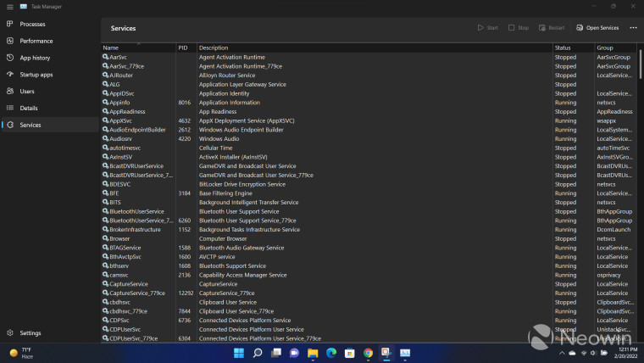Image resolution: width=644 pixels, height=363 pixels.
Task: Launch Google Chrome from taskbar
Action: (x=368, y=353)
